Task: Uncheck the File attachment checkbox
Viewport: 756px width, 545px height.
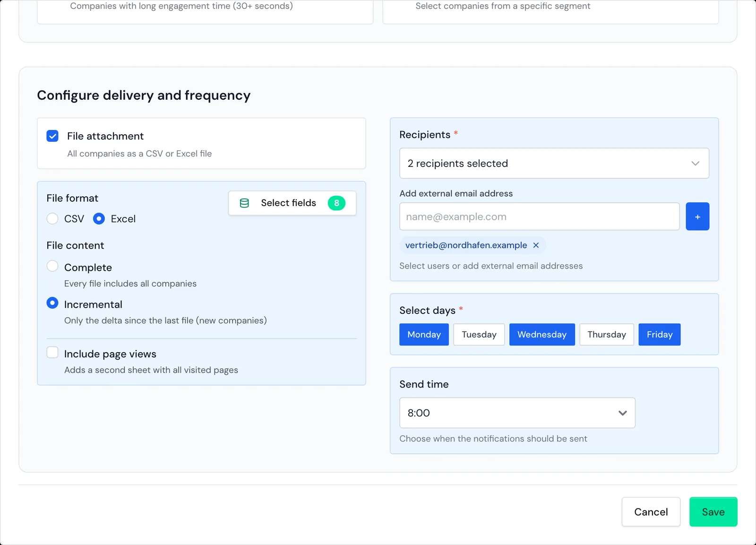Action: coord(52,136)
